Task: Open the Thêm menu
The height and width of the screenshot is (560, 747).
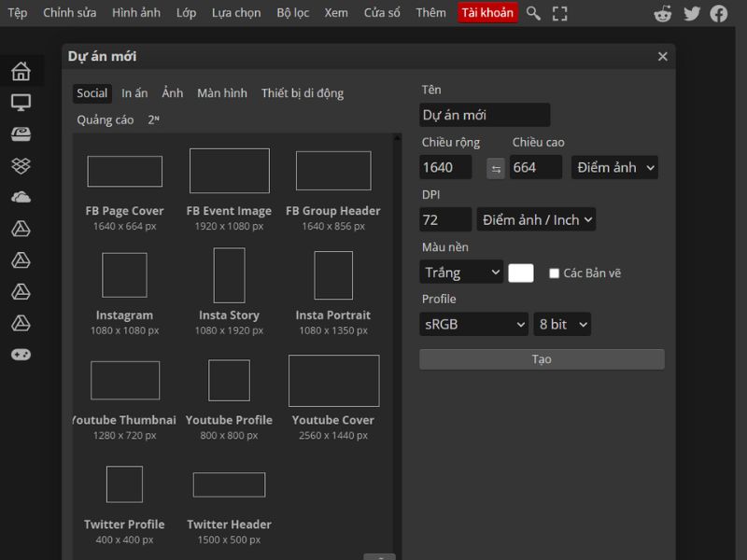Action: (x=430, y=13)
